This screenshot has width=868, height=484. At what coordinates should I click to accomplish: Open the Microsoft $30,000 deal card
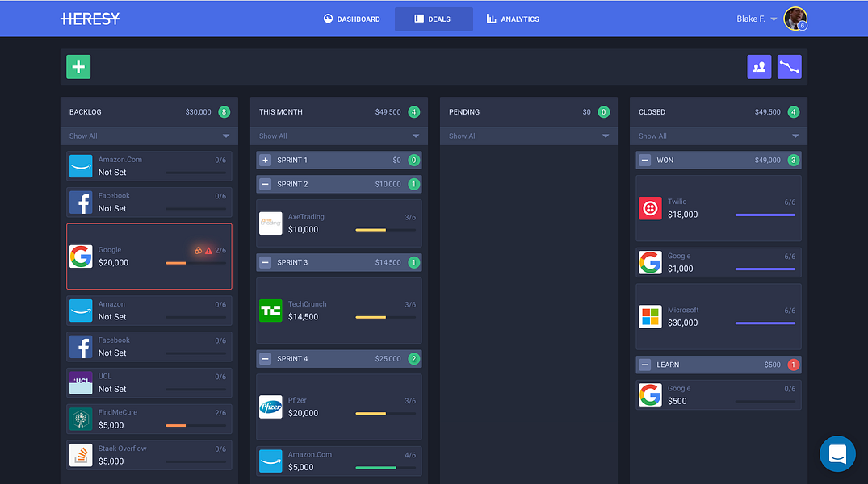pyautogui.click(x=719, y=317)
